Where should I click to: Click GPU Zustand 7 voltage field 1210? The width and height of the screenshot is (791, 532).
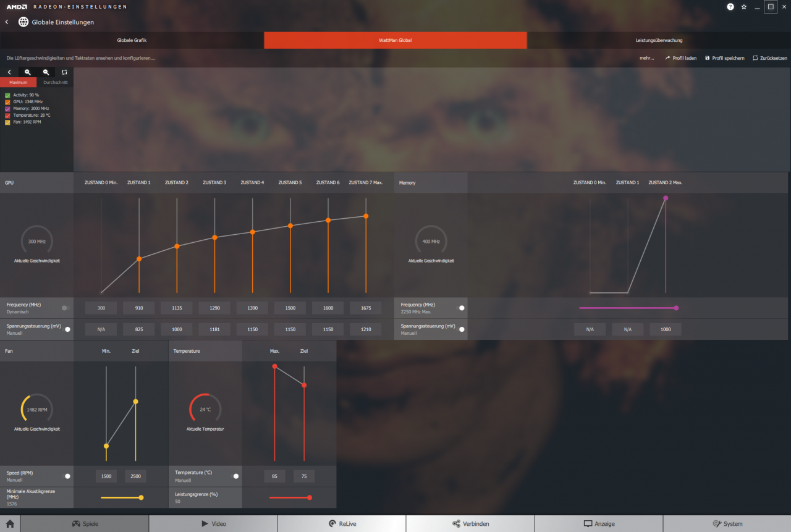click(x=366, y=329)
